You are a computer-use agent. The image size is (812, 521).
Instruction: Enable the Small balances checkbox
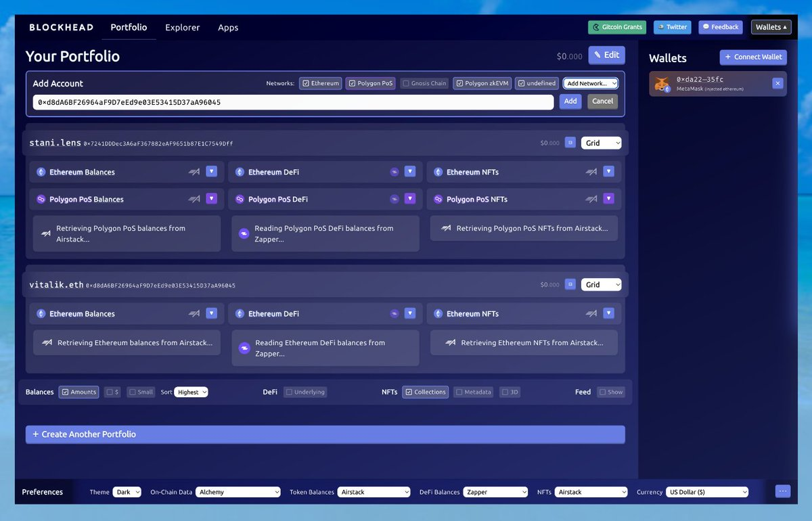point(133,392)
